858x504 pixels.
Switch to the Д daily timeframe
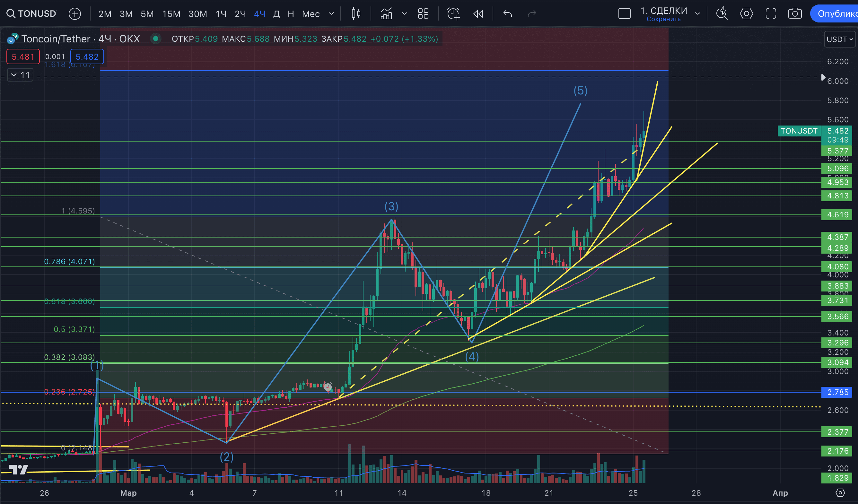[x=276, y=13]
